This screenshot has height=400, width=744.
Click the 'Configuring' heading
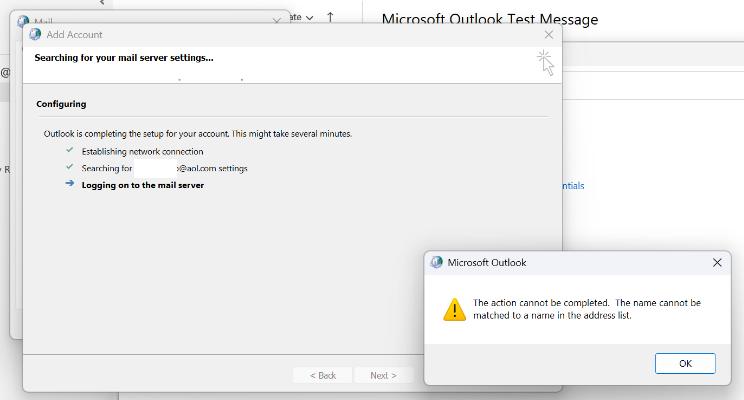(61, 104)
